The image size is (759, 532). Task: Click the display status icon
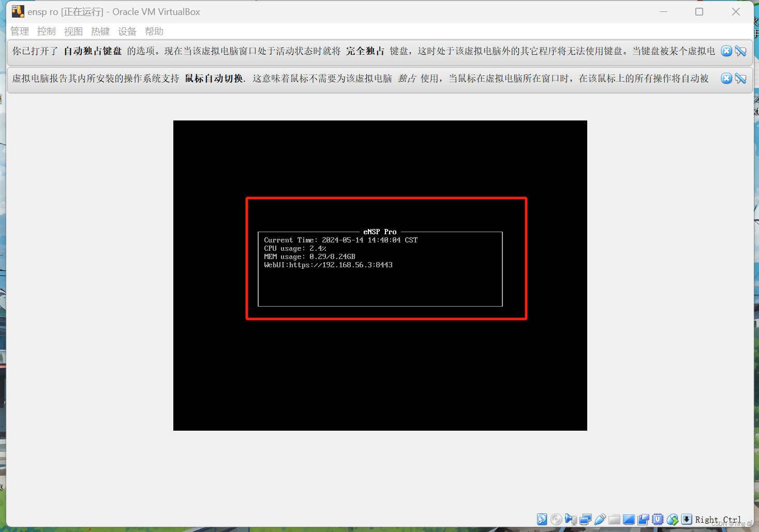(629, 520)
